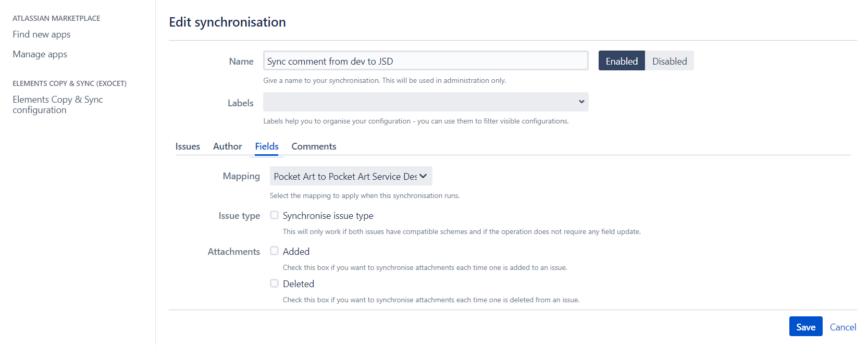Select the Pocket Art mapping combo box
Image resolution: width=868 pixels, height=345 pixels.
[350, 176]
